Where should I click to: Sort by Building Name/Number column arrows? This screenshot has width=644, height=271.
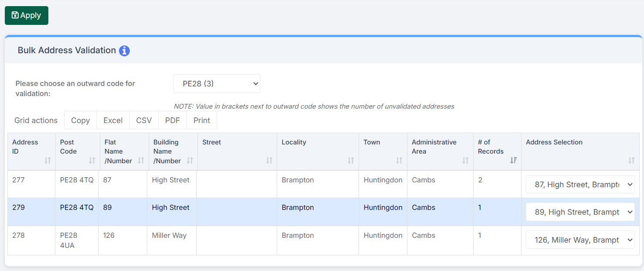[x=190, y=161]
